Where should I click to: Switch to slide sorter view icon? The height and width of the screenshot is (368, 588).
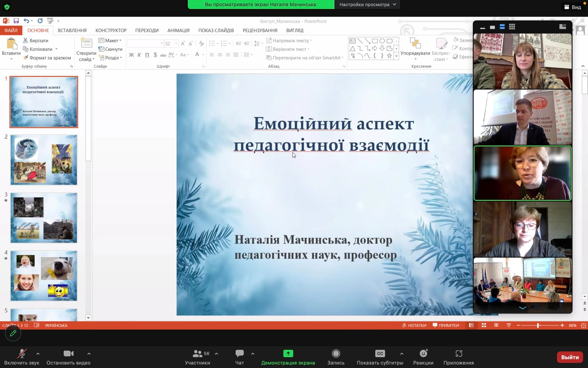click(484, 325)
